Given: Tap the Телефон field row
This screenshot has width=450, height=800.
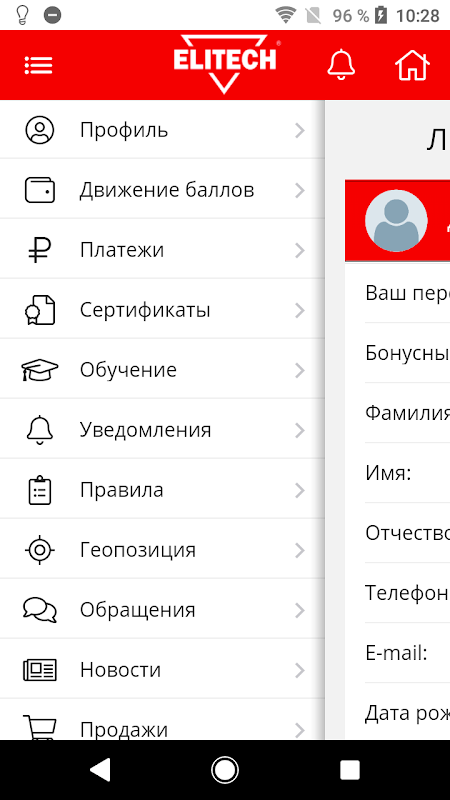Looking at the screenshot, I should pos(397,593).
